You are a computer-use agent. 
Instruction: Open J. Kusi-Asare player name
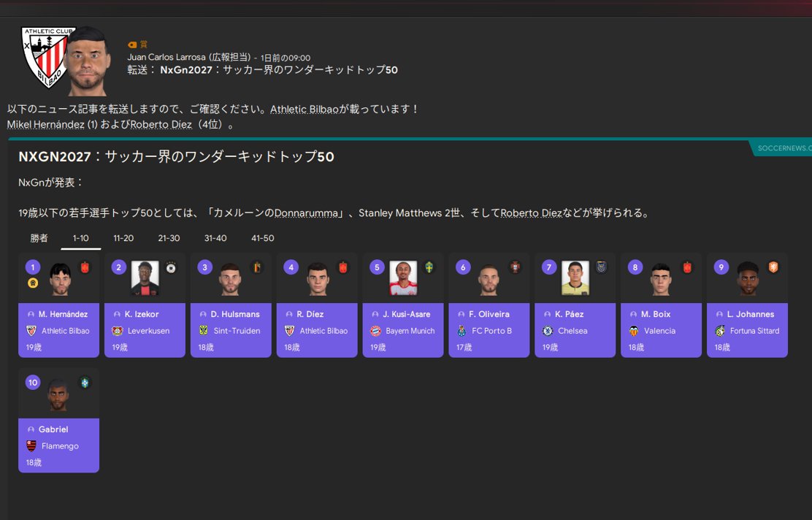point(407,314)
